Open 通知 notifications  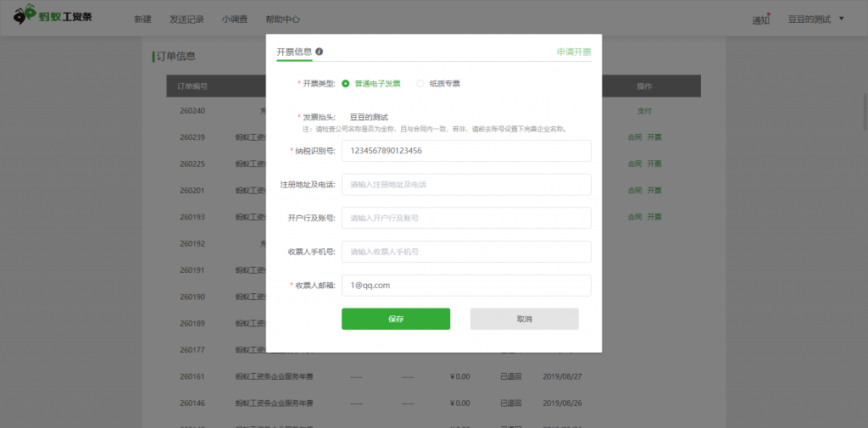pos(760,19)
